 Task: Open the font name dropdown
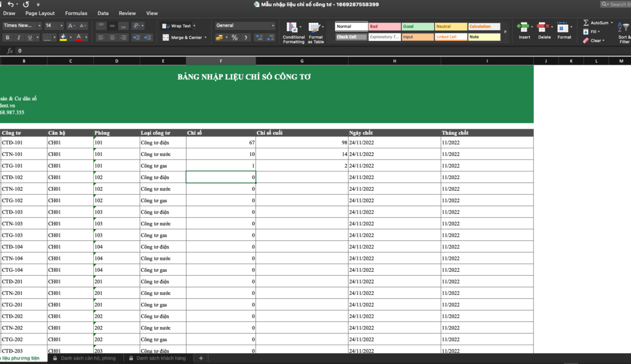point(39,26)
